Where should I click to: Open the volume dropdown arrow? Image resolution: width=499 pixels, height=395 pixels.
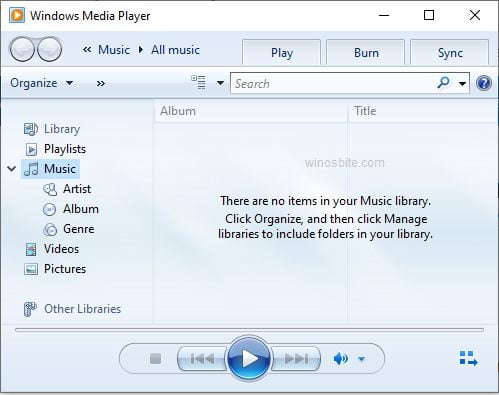[x=362, y=359]
